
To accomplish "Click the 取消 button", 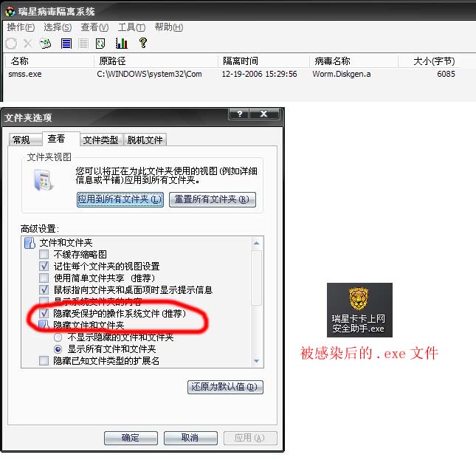I will pos(190,438).
